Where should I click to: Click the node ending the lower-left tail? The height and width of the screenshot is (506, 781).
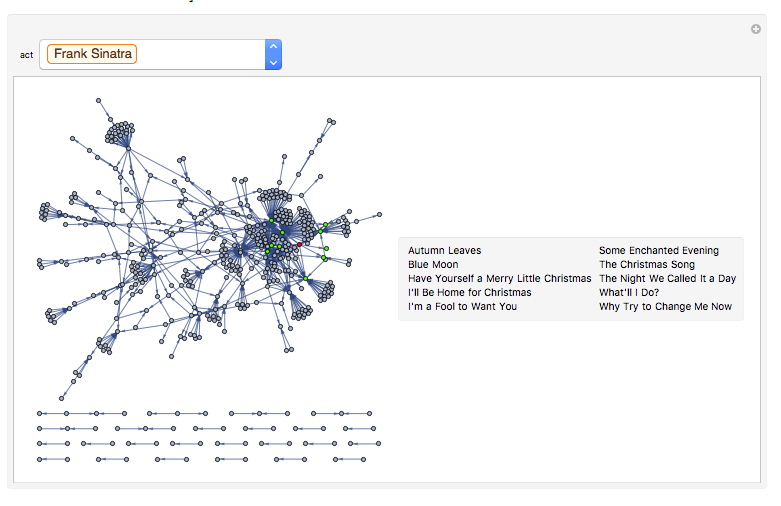[61, 398]
